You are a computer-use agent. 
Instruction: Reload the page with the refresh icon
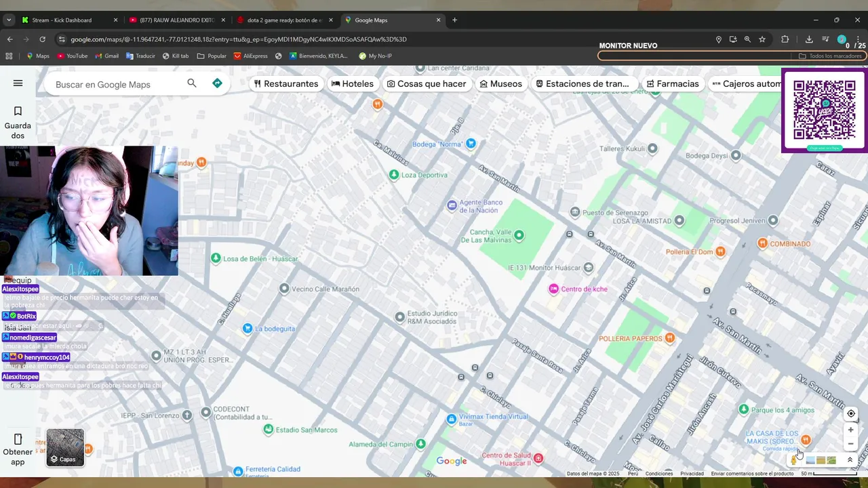click(42, 39)
